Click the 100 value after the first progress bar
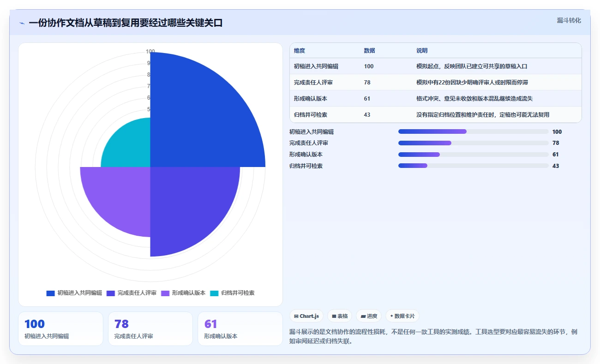600x364 pixels. [557, 131]
